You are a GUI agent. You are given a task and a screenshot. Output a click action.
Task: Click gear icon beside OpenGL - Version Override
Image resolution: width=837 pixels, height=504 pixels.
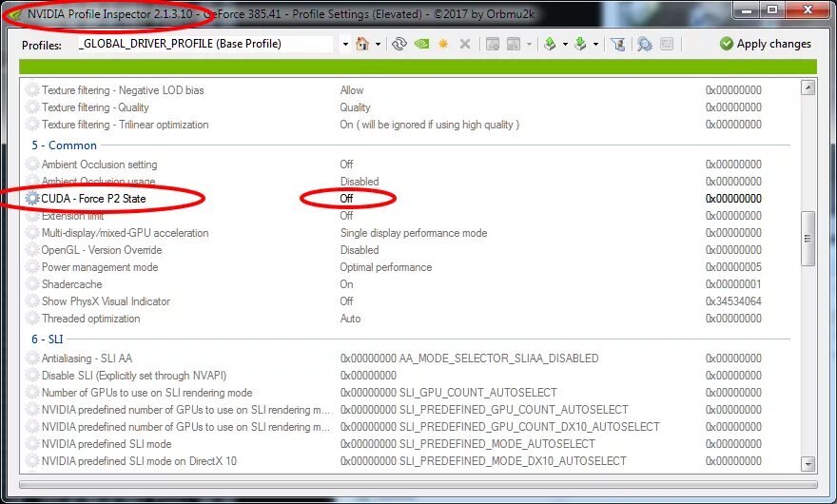click(32, 250)
